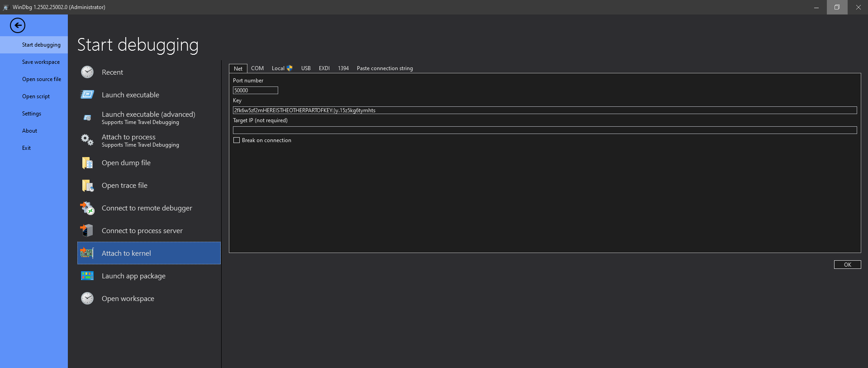
Task: Select Attach to process label
Action: 128,137
